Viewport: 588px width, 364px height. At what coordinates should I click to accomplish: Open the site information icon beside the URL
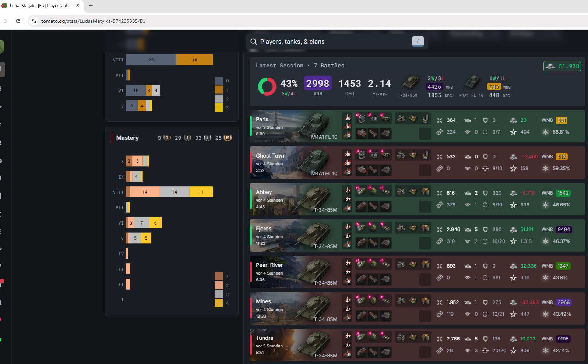[34, 21]
